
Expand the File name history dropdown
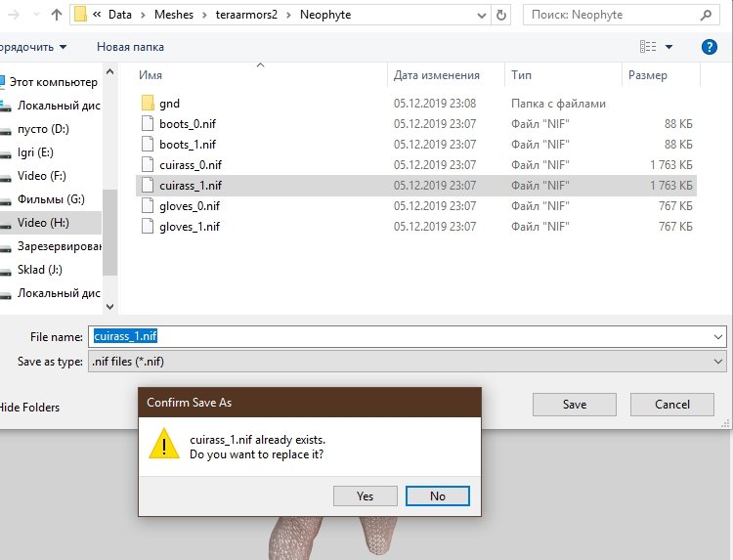coord(718,336)
